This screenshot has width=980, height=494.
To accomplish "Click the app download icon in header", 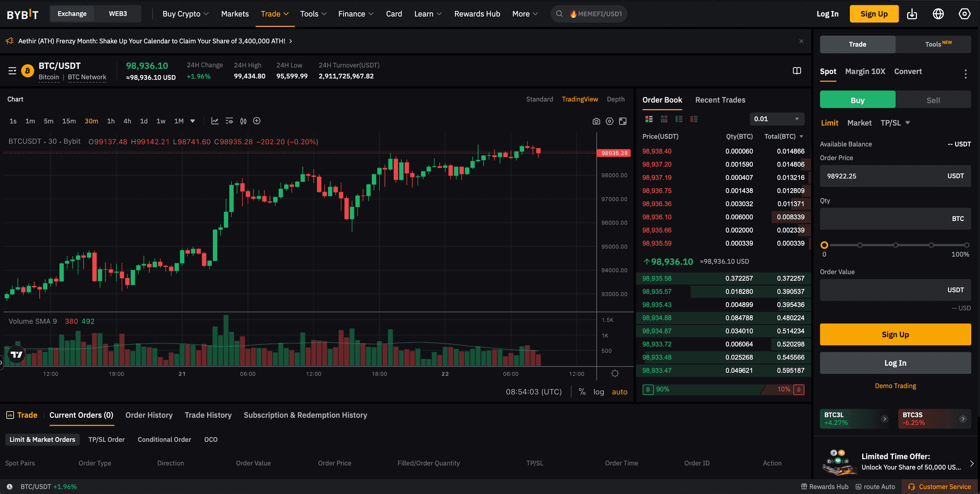I will pyautogui.click(x=912, y=14).
